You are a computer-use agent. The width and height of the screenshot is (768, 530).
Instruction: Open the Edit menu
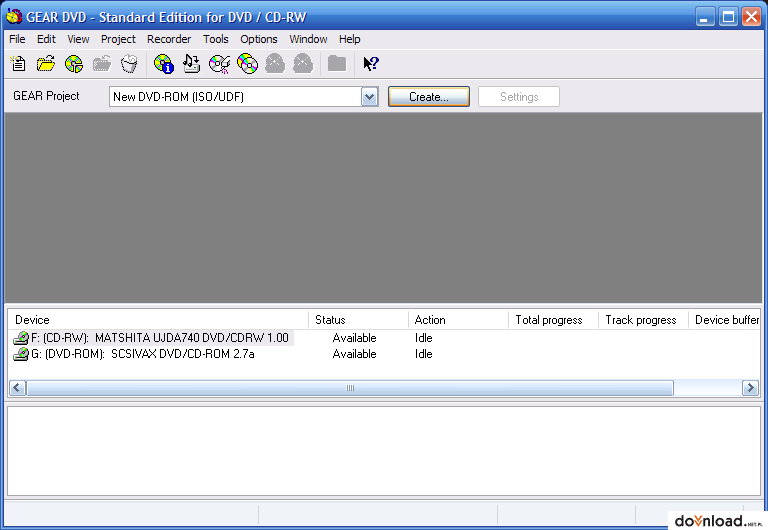[46, 39]
